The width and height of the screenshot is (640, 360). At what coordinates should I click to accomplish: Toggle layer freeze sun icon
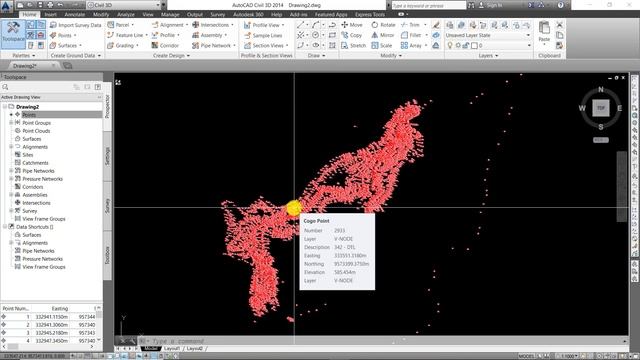coord(458,45)
